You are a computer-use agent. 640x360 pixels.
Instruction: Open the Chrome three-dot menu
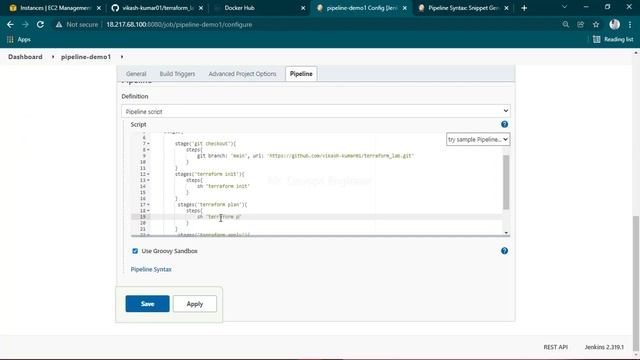(x=630, y=24)
